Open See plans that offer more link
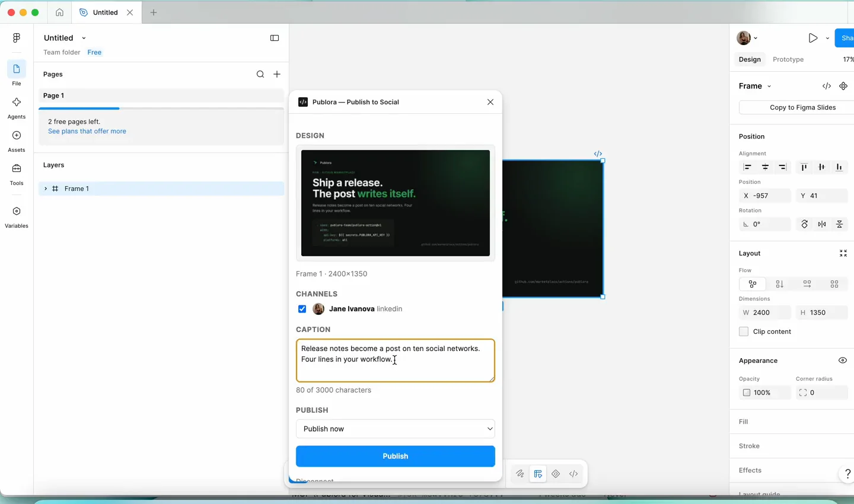 tap(87, 131)
